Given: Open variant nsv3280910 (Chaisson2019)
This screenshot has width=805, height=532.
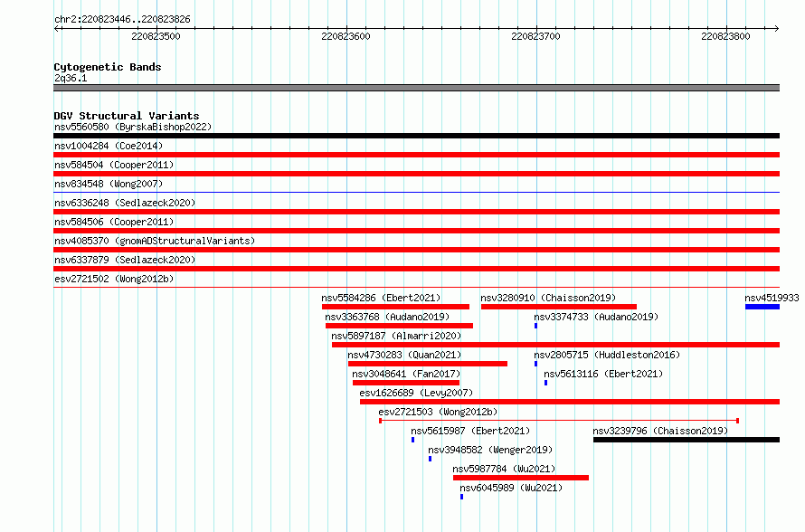Looking at the screenshot, I should (548, 298).
